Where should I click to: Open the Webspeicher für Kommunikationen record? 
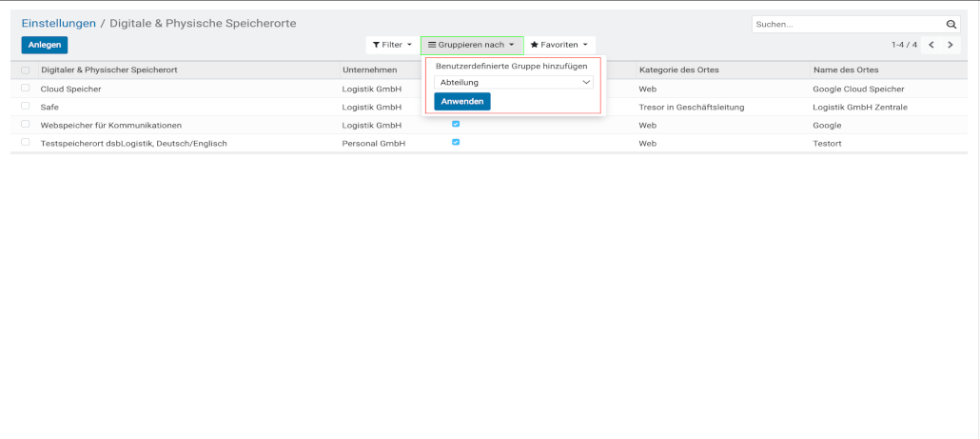coord(110,125)
